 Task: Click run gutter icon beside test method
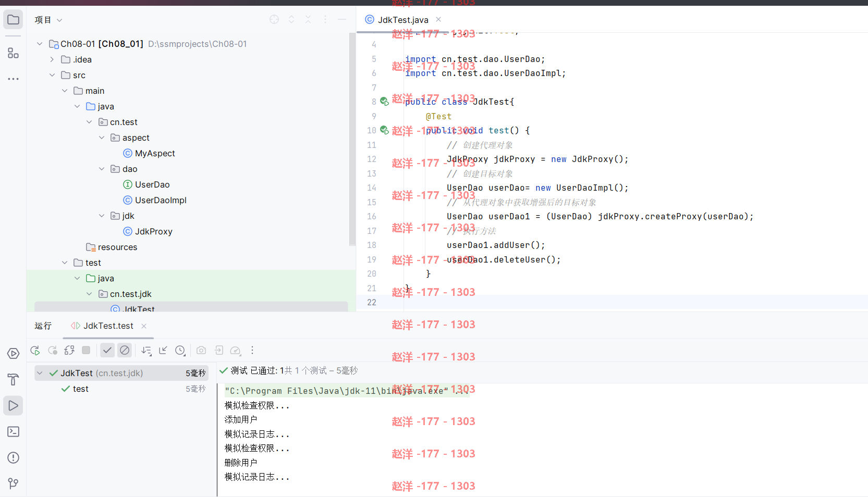(384, 130)
